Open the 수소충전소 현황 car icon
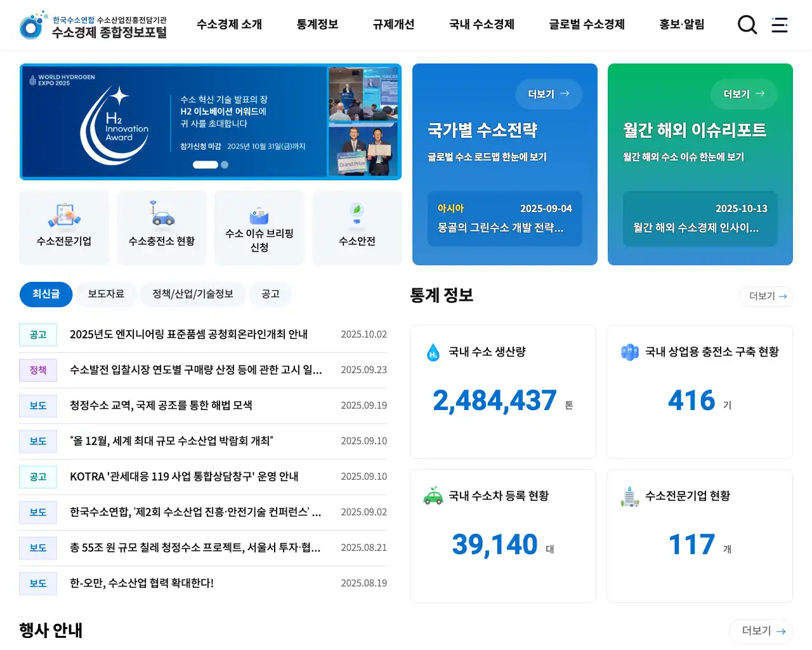The image size is (812, 650). [x=162, y=215]
